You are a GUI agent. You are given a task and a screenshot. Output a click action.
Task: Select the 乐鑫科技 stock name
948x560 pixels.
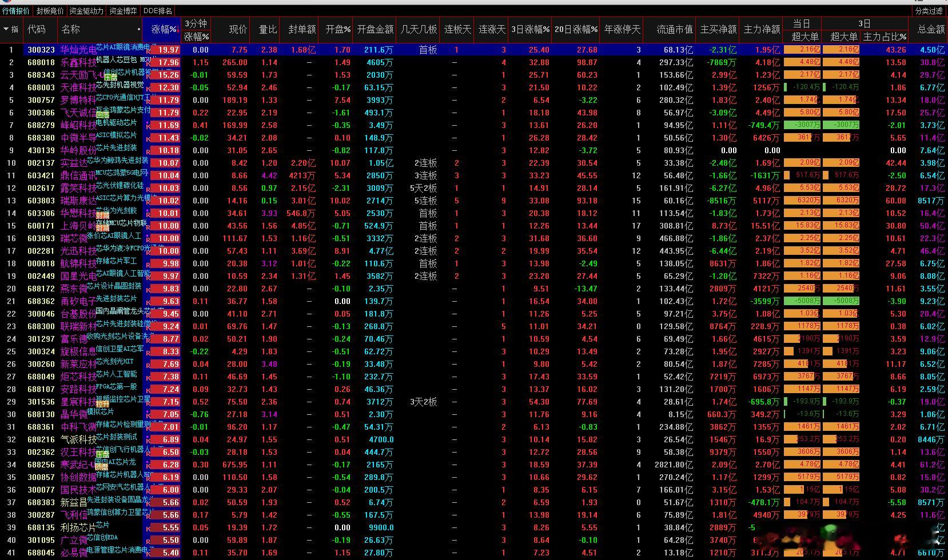coord(79,63)
